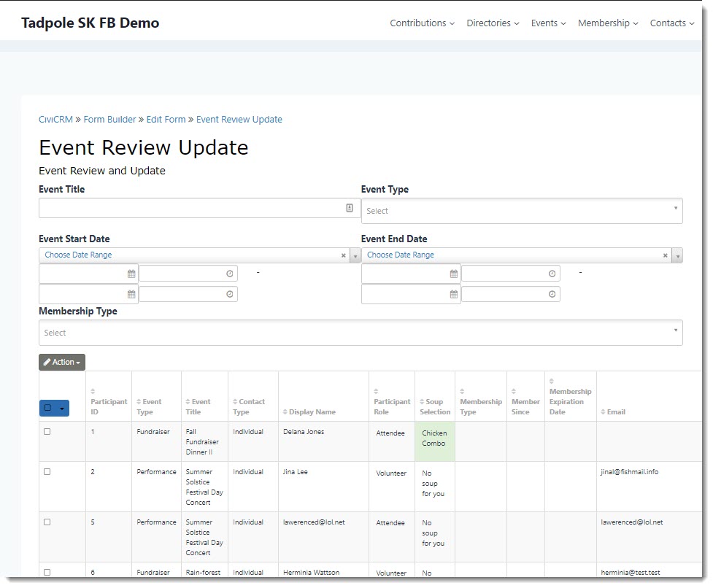Tick checkbox for participant 2 Jina Lee
The width and height of the screenshot is (713, 588).
(x=47, y=472)
